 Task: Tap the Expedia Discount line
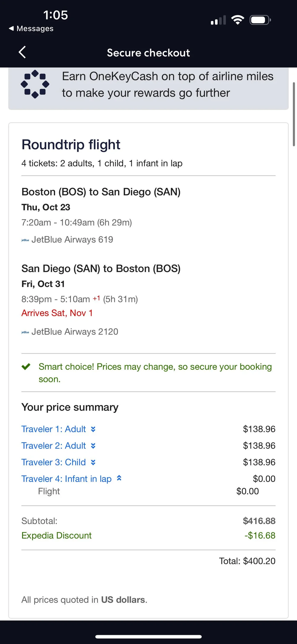(57, 535)
